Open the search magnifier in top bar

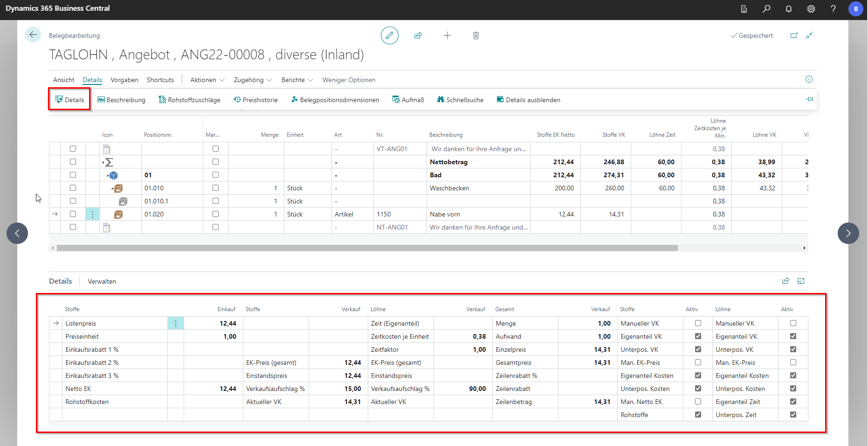(766, 9)
